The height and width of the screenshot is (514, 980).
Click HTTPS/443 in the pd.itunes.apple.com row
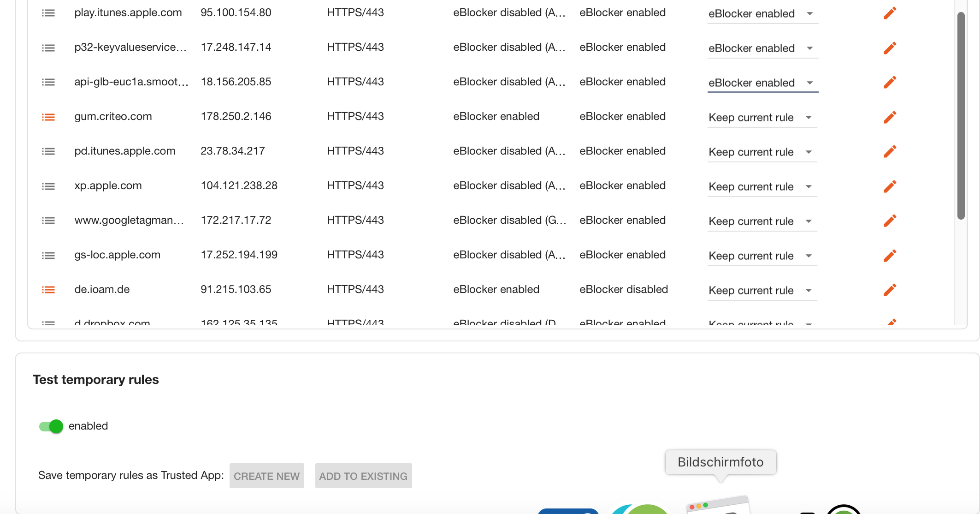pos(355,151)
